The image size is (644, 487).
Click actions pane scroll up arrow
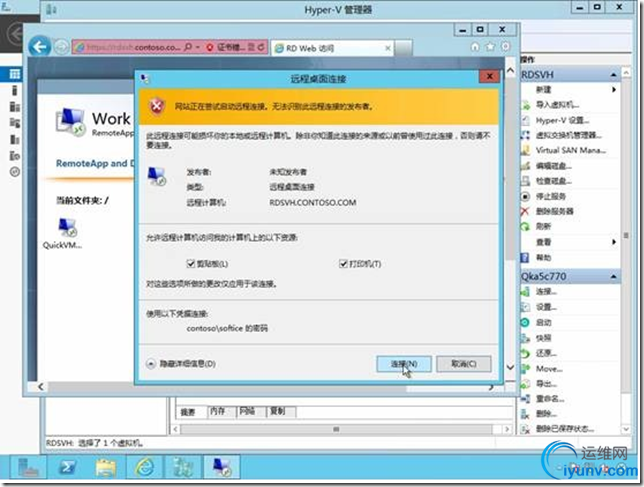pos(626,73)
